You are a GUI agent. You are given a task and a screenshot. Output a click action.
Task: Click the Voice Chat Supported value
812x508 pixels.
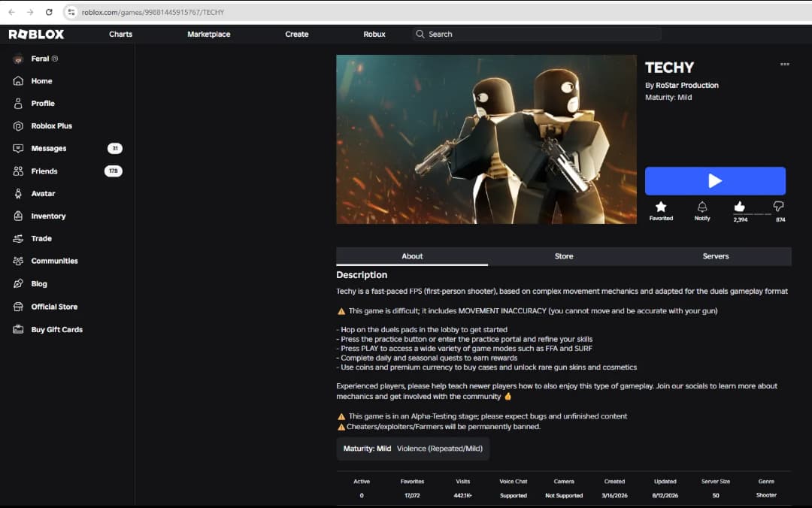(x=514, y=495)
